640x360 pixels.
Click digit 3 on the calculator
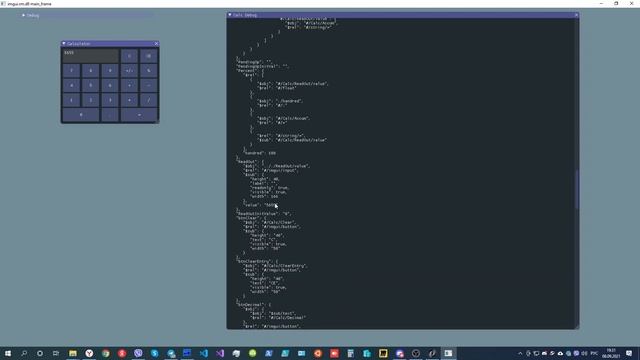pyautogui.click(x=110, y=100)
